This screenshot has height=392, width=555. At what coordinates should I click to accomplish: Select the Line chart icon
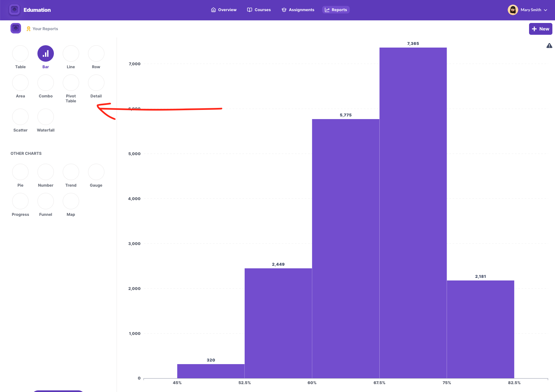[71, 53]
